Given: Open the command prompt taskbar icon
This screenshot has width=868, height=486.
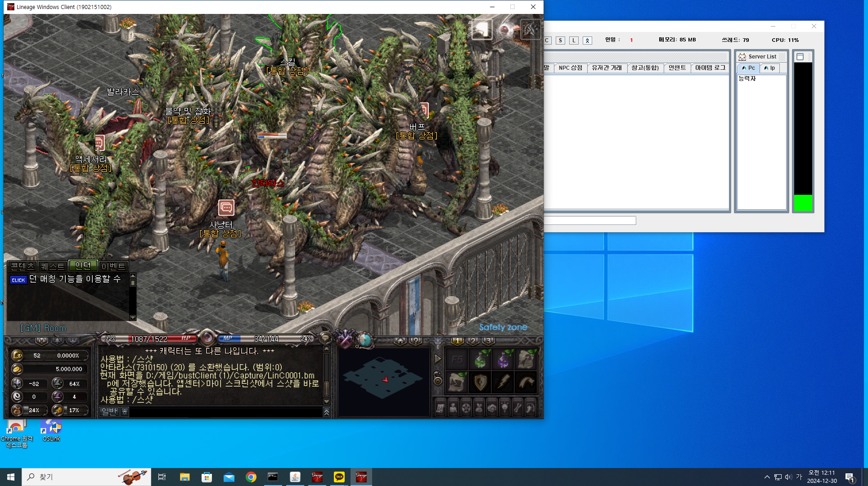Looking at the screenshot, I should pyautogui.click(x=273, y=477).
